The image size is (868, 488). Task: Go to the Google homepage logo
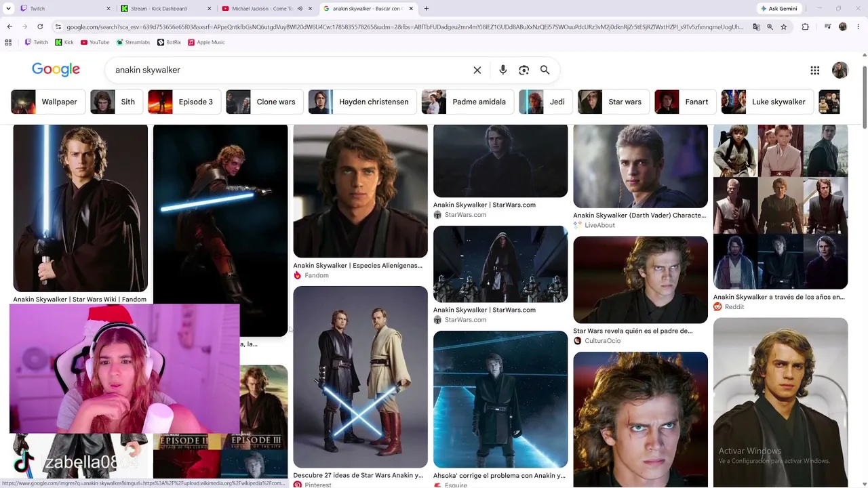coord(56,70)
